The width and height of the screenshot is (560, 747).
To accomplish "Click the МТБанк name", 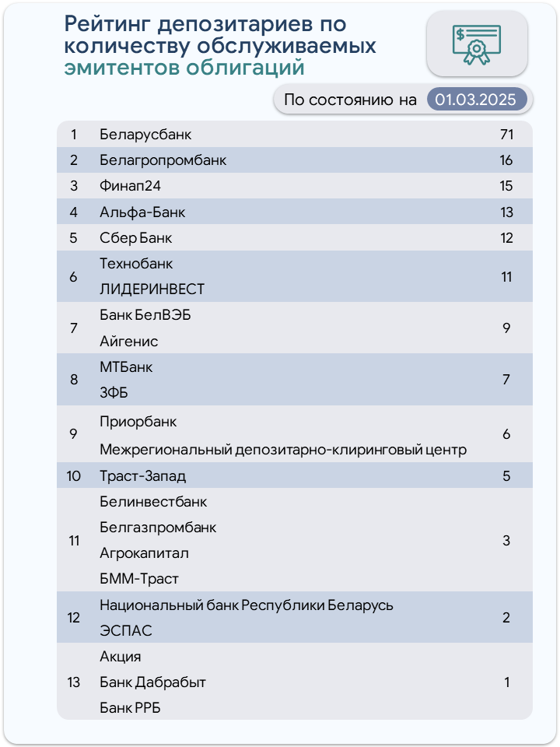I will click(x=126, y=367).
